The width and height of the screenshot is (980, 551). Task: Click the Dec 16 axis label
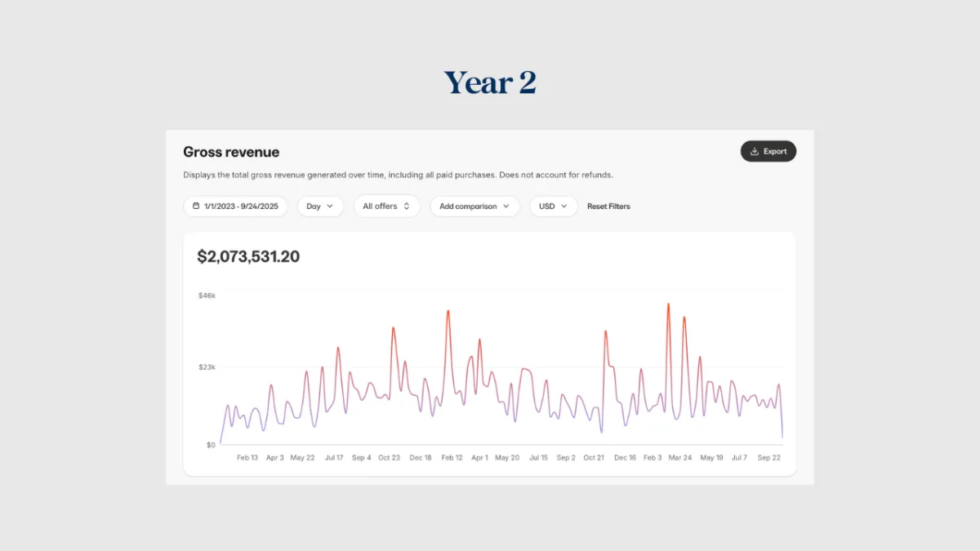coord(625,458)
